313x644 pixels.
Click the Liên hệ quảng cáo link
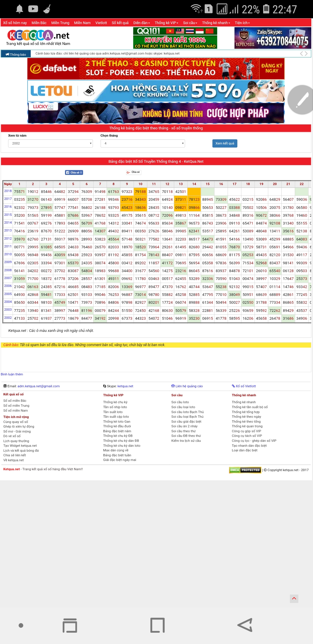187,386
